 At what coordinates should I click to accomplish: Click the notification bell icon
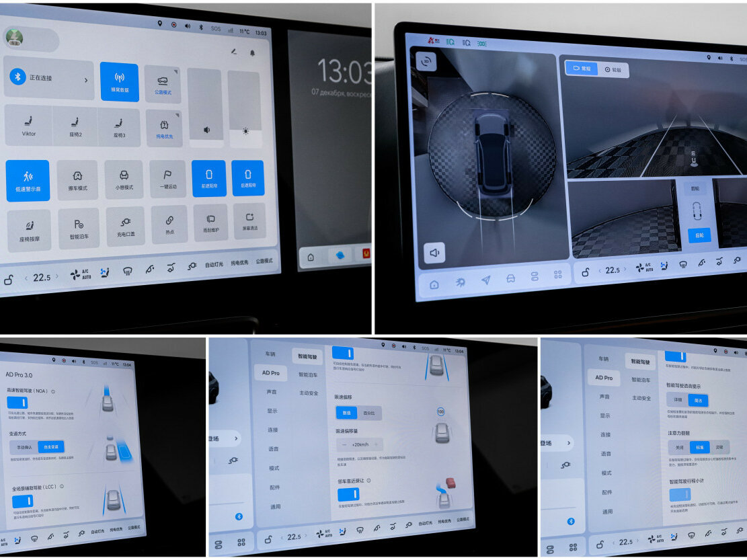(x=253, y=52)
